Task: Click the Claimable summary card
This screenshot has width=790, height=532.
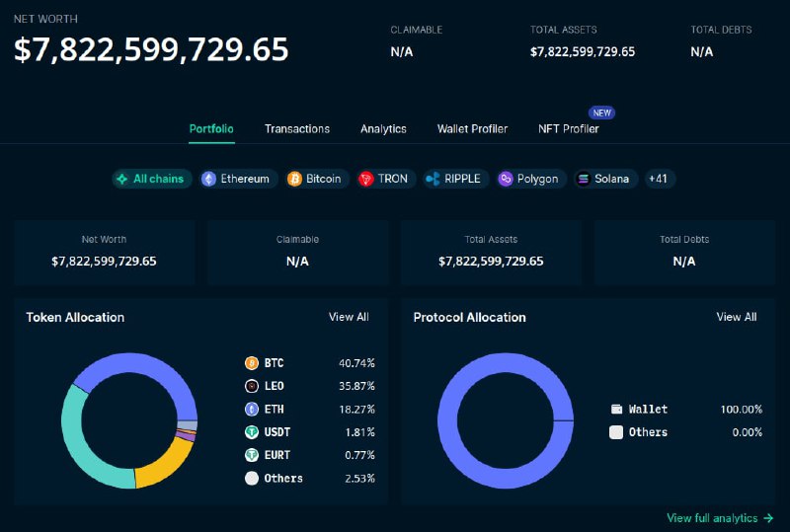Action: [x=297, y=252]
